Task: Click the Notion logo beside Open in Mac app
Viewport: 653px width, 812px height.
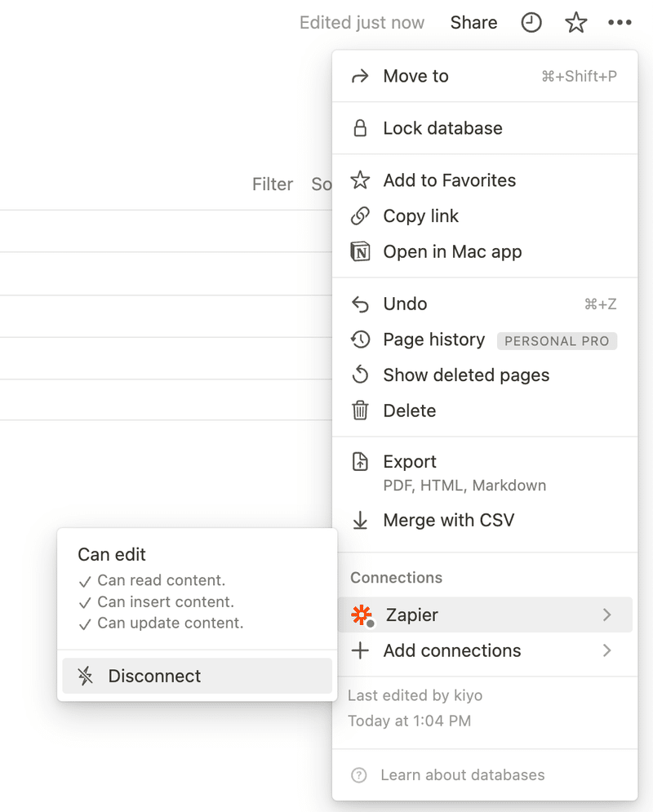Action: [x=360, y=251]
